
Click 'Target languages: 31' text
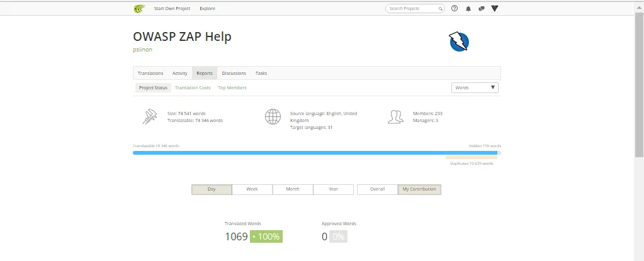(312, 128)
